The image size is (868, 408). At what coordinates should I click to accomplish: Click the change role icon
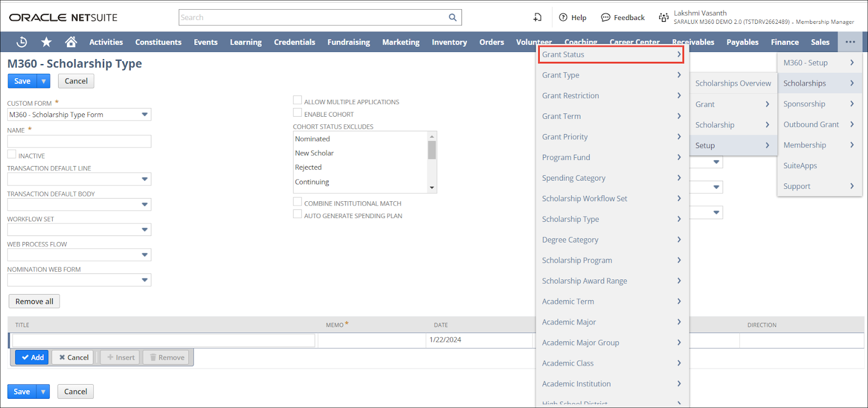[663, 17]
